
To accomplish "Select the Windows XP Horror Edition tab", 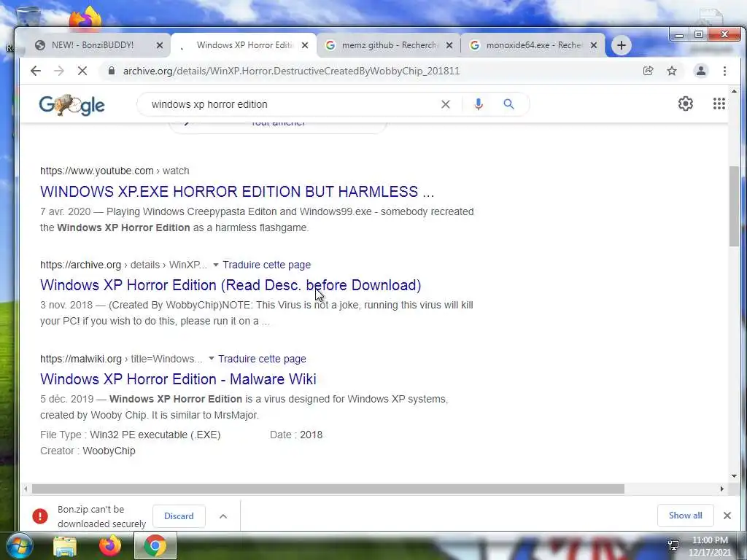I will [244, 45].
